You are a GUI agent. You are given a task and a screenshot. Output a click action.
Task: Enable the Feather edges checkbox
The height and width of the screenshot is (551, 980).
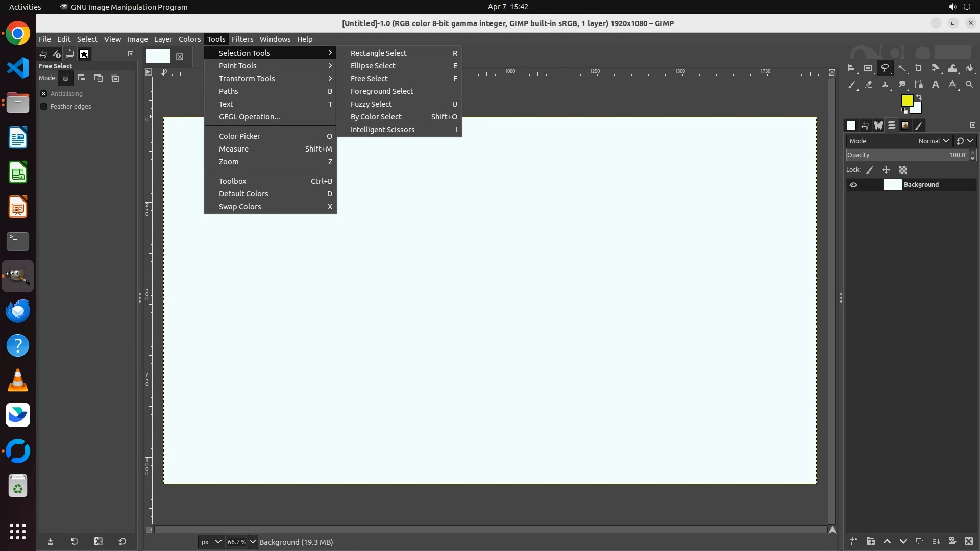[44, 107]
